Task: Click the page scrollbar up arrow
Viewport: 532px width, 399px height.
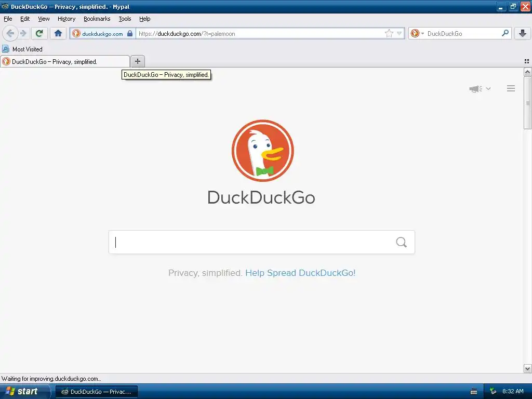Action: point(527,72)
